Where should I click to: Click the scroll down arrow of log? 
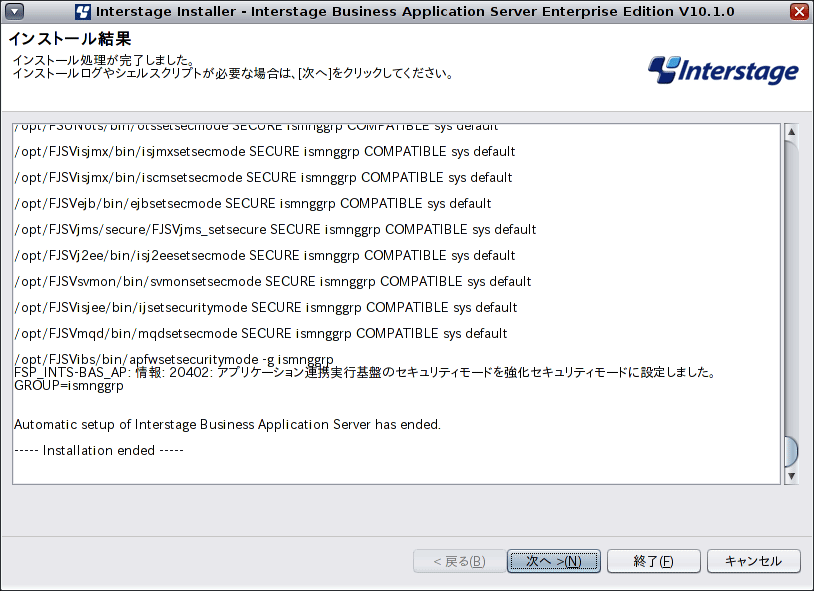(x=791, y=476)
